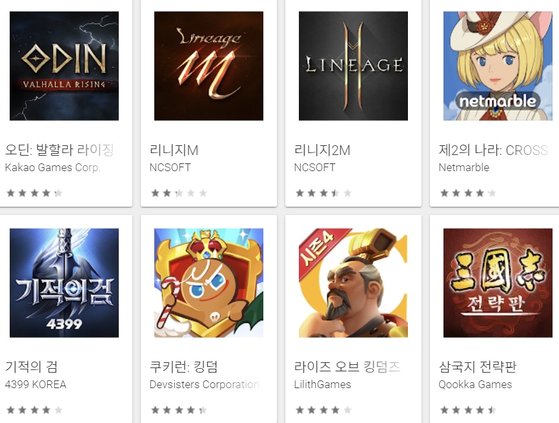
Task: Open the Netmarble blonde character app icon
Action: [x=498, y=66]
